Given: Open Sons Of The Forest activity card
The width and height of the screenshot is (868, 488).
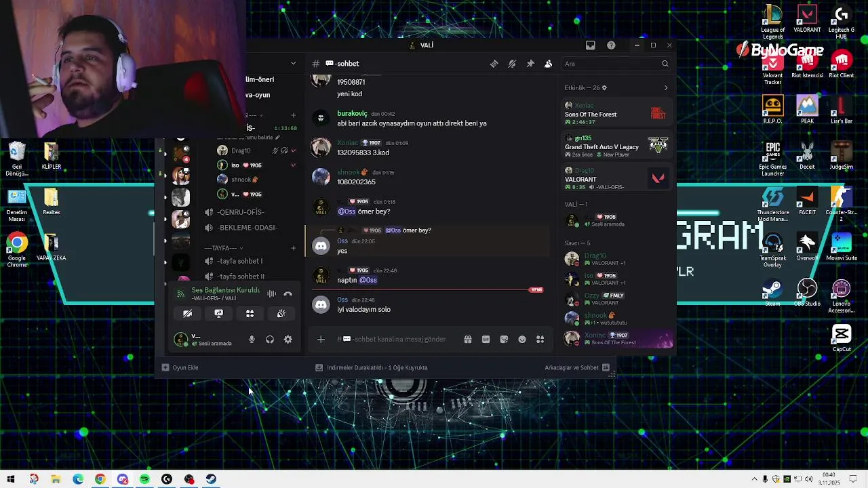Looking at the screenshot, I should click(x=616, y=113).
